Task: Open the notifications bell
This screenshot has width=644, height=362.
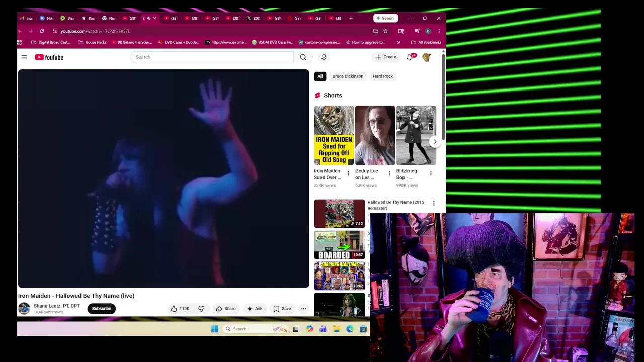Action: click(410, 57)
